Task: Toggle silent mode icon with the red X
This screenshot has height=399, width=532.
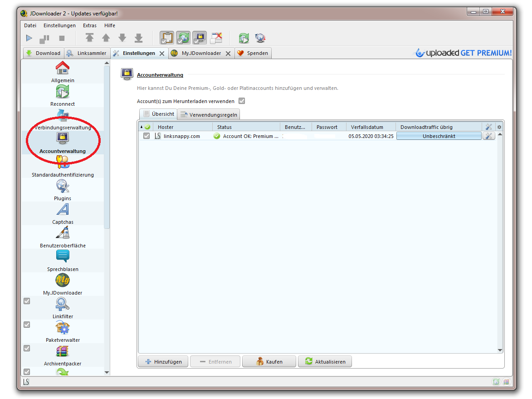Action: pos(216,38)
